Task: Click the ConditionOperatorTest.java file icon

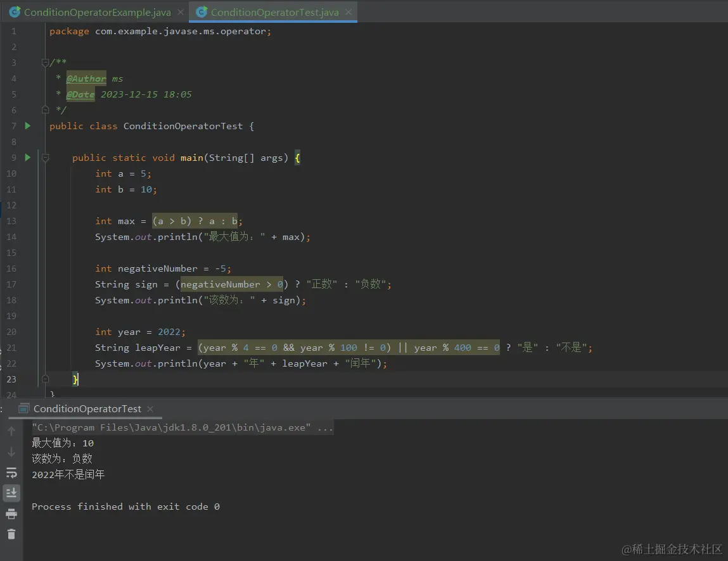Action: [201, 12]
